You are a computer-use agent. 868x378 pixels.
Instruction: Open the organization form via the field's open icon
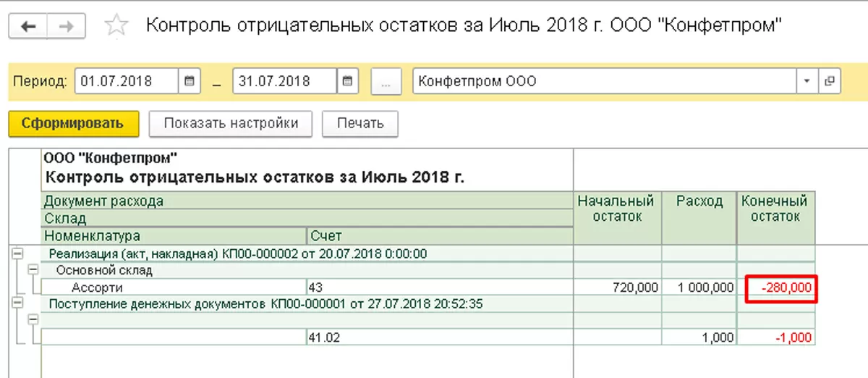pyautogui.click(x=830, y=81)
